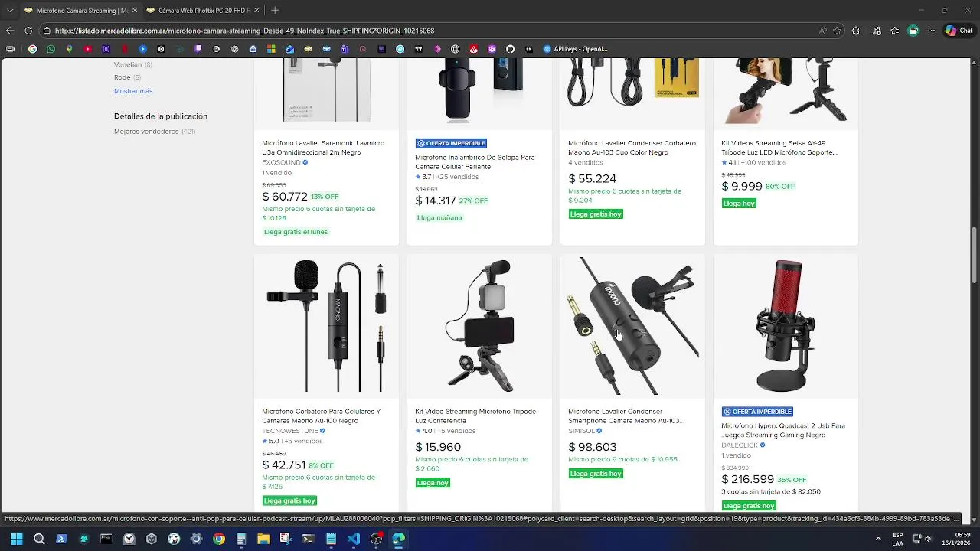Close the Cámara Web Phottix tab
Viewport: 980px width, 551px height.
256,10
